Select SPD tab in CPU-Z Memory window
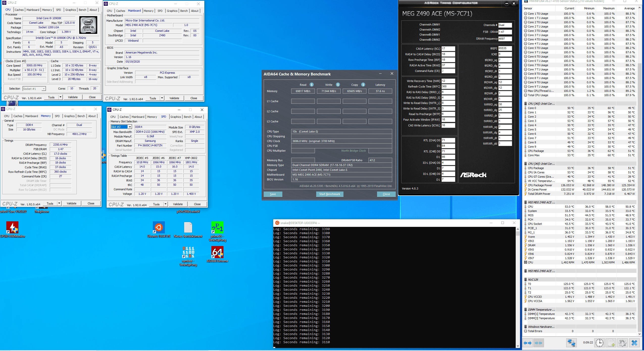Viewport: 644px width, 351px height. (57, 116)
